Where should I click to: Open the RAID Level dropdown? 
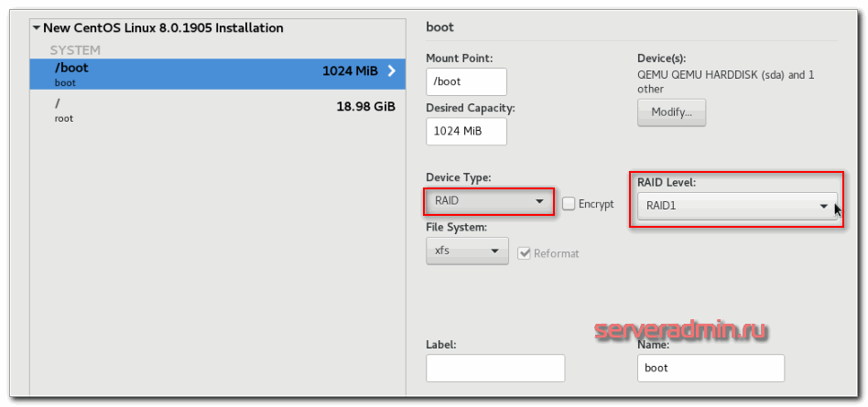click(x=736, y=206)
